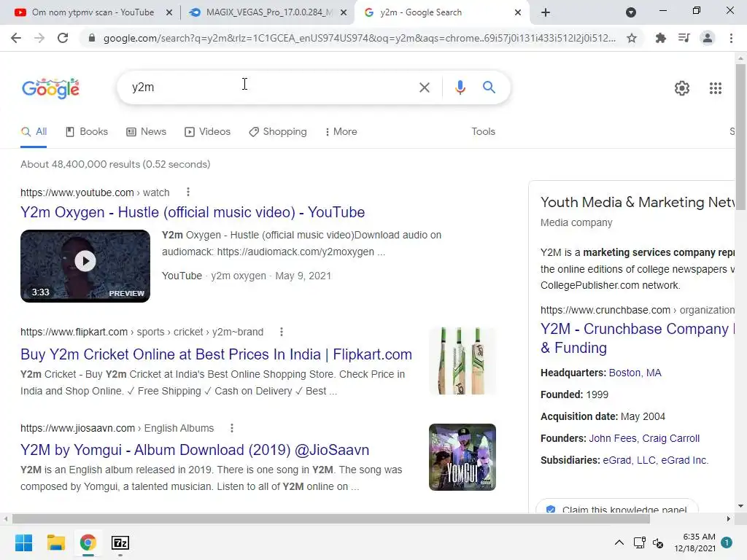Viewport: 747px width, 560px height.
Task: Open File Explorer from the taskbar
Action: 55,542
